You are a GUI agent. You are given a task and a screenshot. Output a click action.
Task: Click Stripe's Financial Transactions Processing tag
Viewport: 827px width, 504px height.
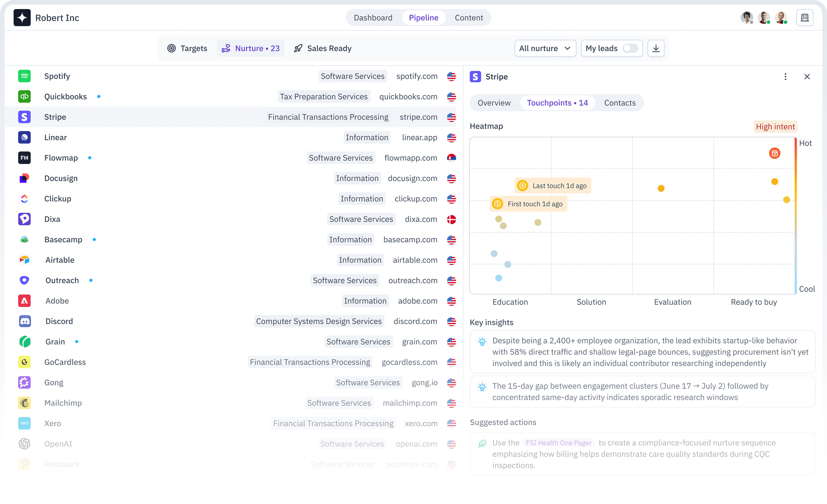coord(328,117)
